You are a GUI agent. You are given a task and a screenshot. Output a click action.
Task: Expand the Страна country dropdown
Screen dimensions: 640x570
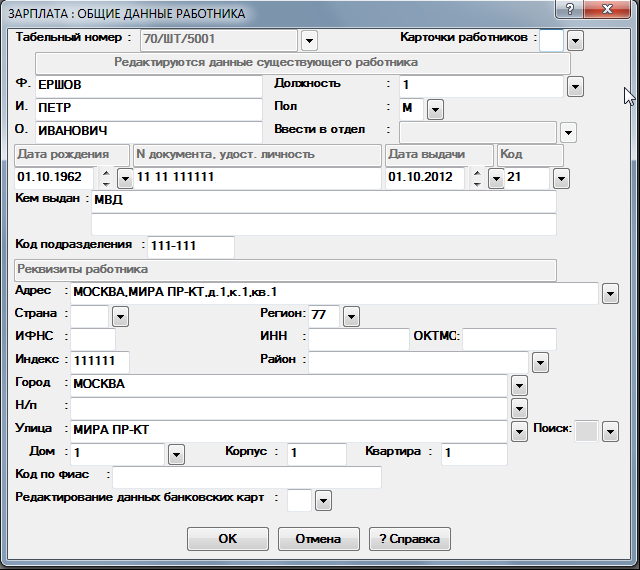(x=120, y=316)
